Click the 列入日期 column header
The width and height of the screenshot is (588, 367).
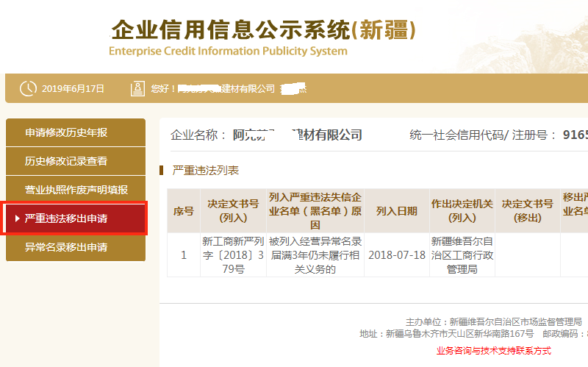[x=396, y=211]
